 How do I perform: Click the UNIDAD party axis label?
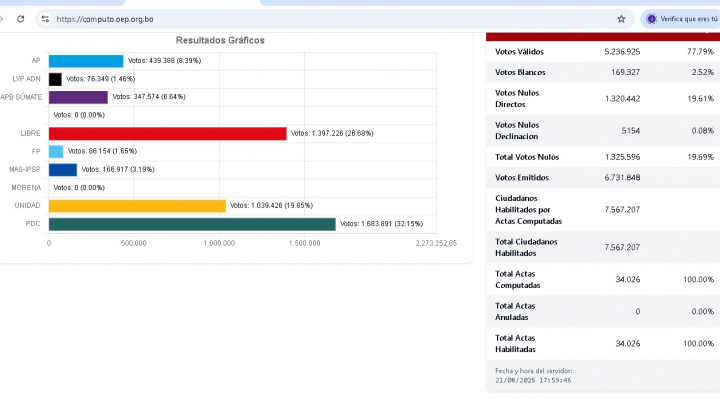pos(28,205)
